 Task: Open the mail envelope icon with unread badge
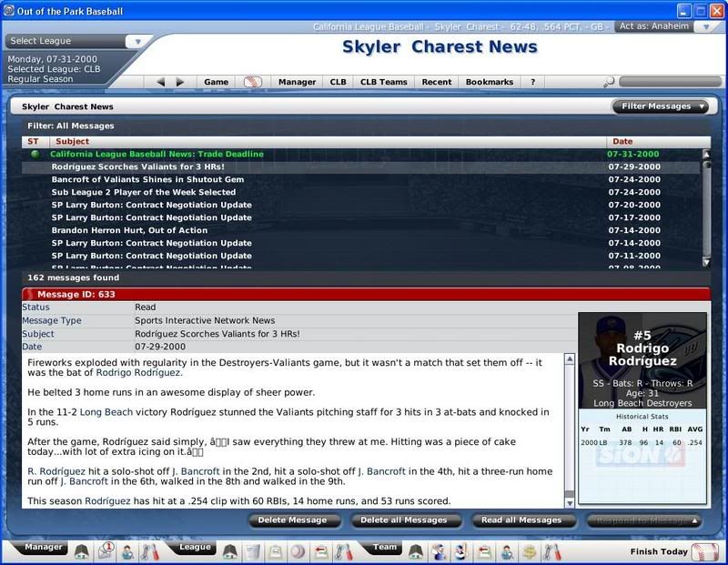(106, 551)
